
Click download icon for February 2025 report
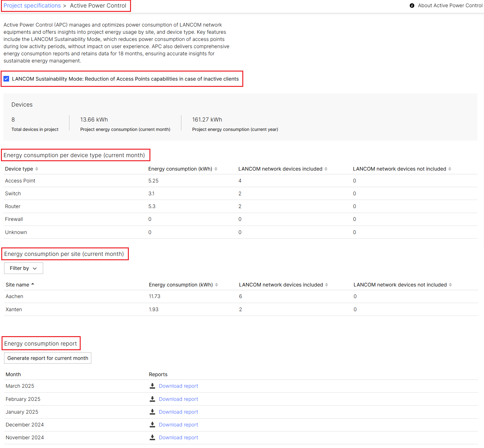coord(152,399)
